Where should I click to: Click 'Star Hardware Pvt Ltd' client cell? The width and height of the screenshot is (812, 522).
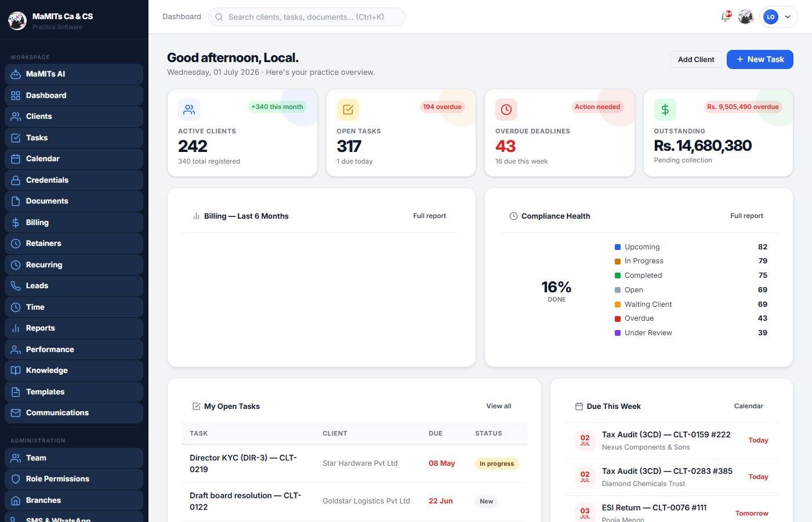(x=360, y=463)
